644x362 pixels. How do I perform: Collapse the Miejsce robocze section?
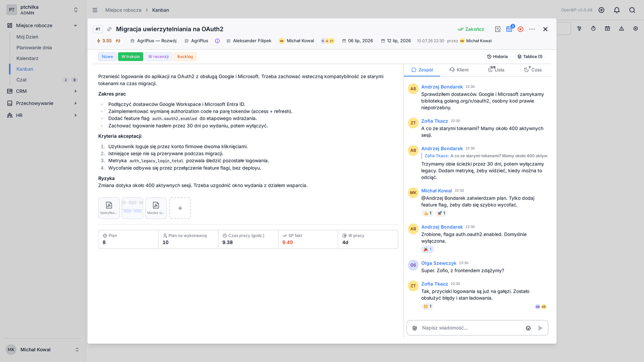pyautogui.click(x=75, y=26)
